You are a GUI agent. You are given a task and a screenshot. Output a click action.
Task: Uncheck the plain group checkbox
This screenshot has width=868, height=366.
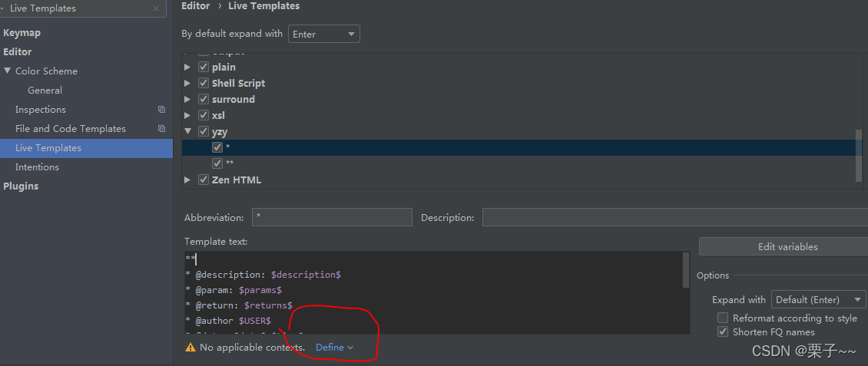tap(203, 67)
